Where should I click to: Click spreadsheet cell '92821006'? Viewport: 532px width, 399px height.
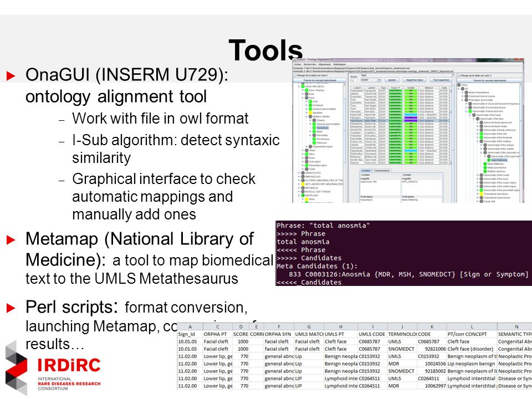click(432, 349)
